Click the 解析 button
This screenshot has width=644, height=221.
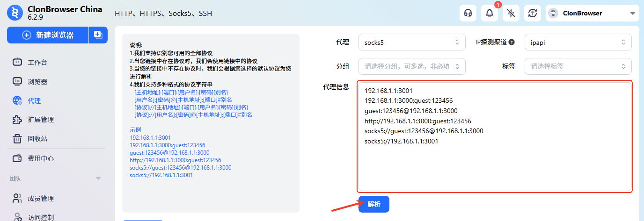(374, 204)
